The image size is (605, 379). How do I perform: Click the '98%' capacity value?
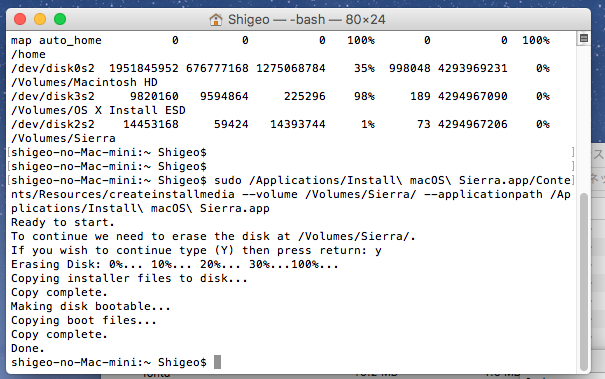pos(364,96)
